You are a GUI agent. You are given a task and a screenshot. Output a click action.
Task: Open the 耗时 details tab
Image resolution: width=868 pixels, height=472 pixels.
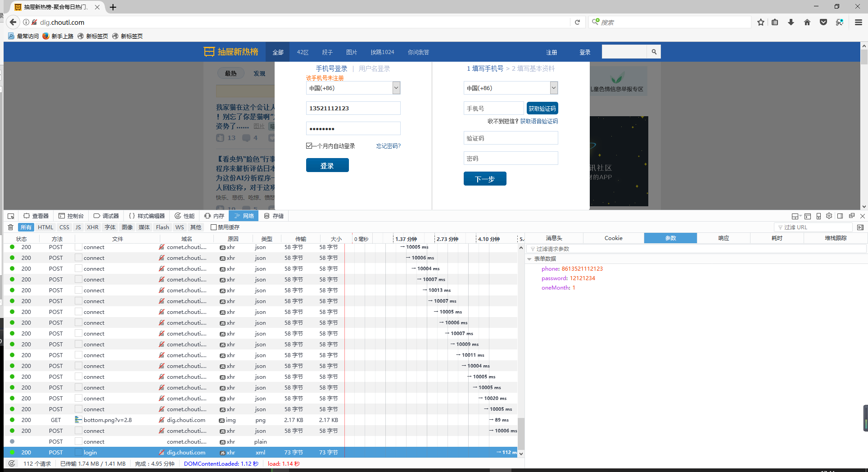pyautogui.click(x=777, y=238)
